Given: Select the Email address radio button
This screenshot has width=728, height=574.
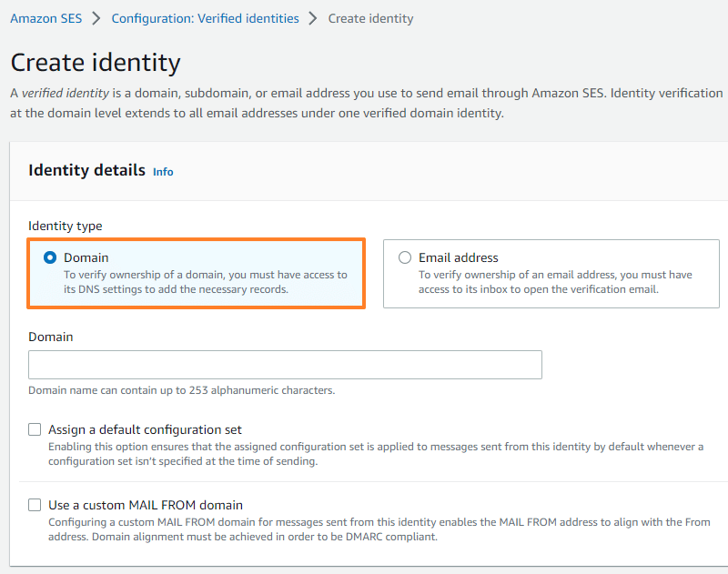Looking at the screenshot, I should click(405, 257).
